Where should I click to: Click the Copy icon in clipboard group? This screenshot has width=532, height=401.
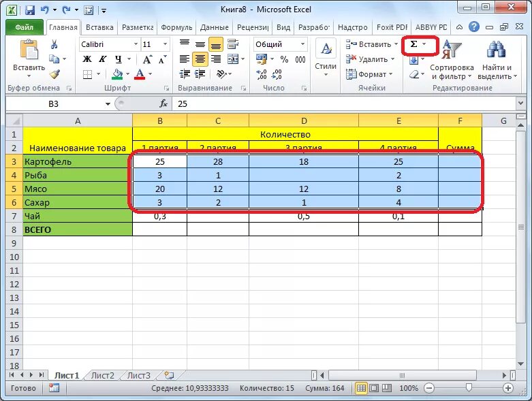pos(54,59)
